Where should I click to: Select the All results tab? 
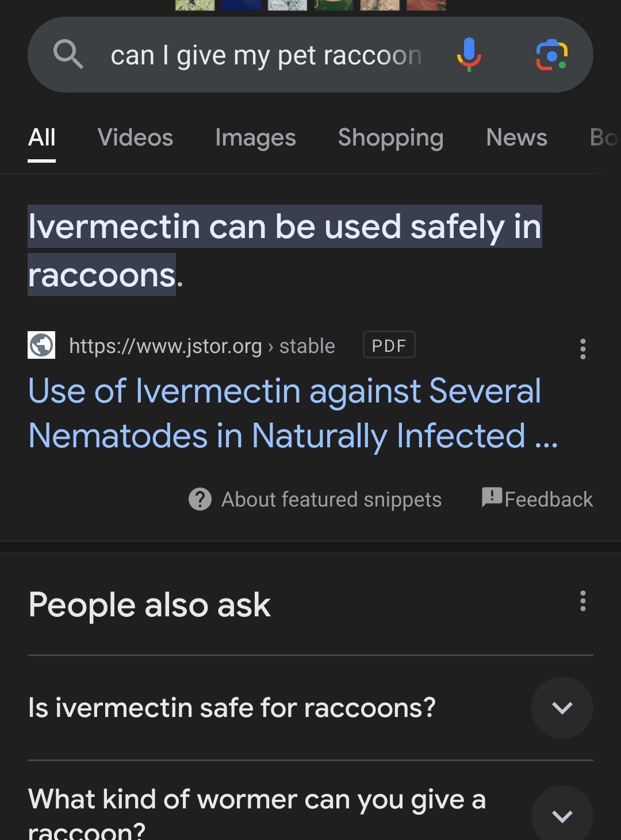[42, 138]
